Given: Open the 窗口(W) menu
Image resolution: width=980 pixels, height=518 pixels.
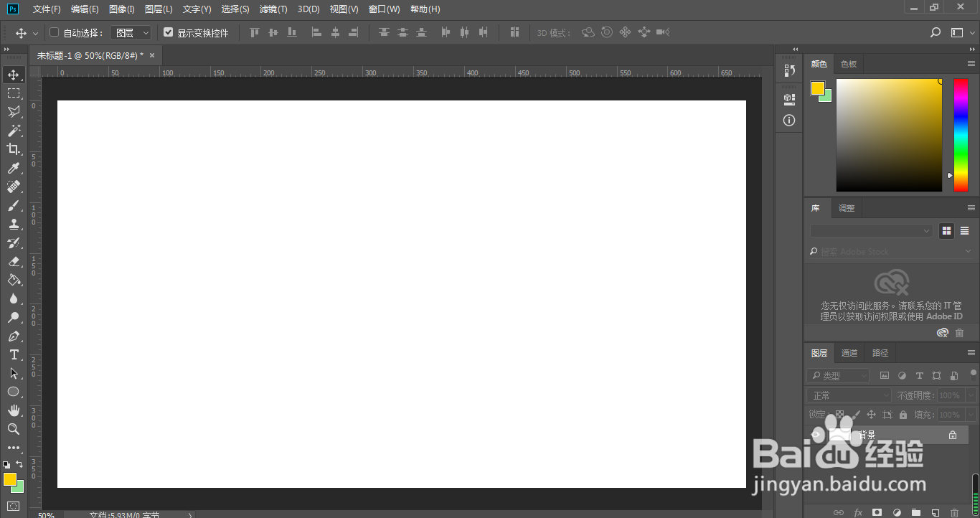Looking at the screenshot, I should pyautogui.click(x=384, y=9).
